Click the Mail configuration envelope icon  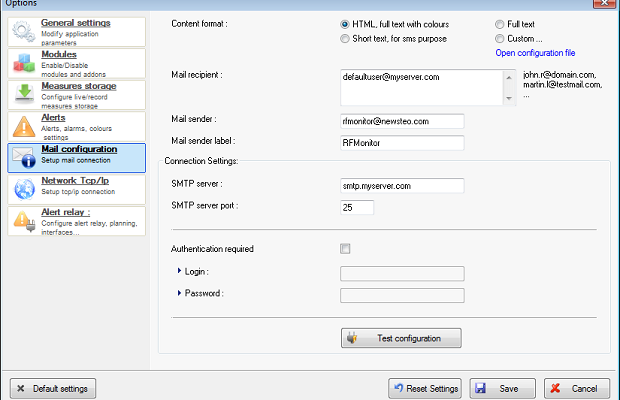click(24, 157)
